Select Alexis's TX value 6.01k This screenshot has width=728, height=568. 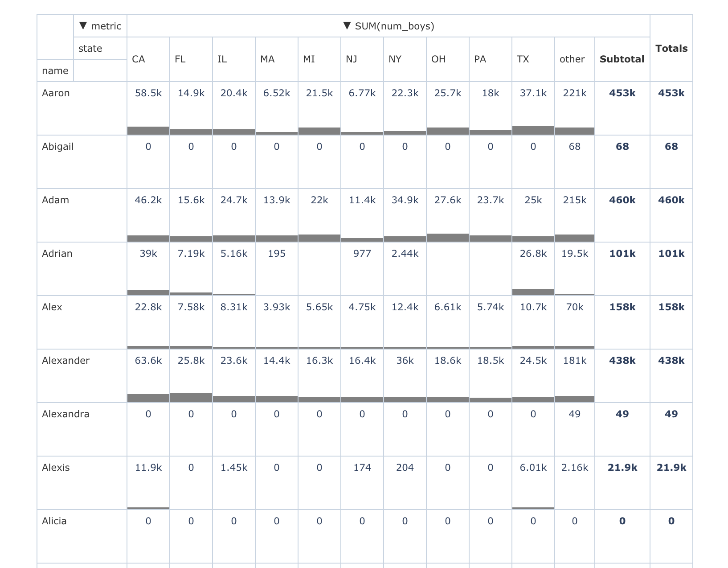coord(533,468)
